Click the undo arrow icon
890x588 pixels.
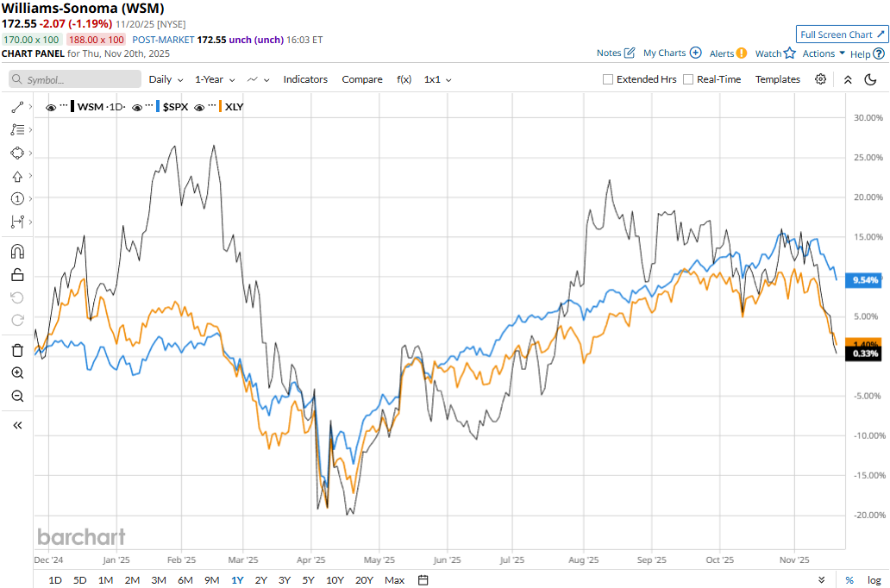[17, 297]
